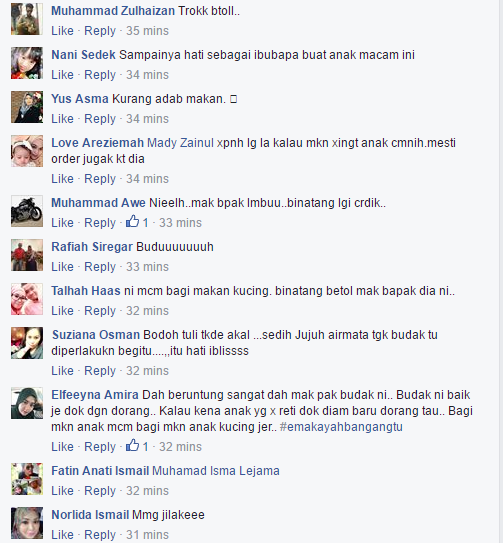The image size is (503, 543).
Task: Visit Love Areziemah's profile name link
Action: 97,143
